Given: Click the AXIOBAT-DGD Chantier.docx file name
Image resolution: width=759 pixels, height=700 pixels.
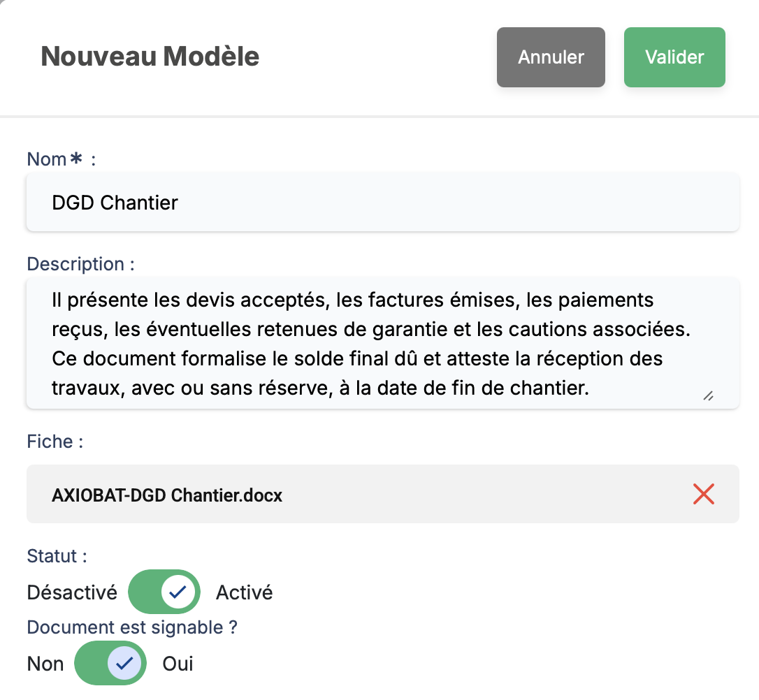Looking at the screenshot, I should 167,495.
